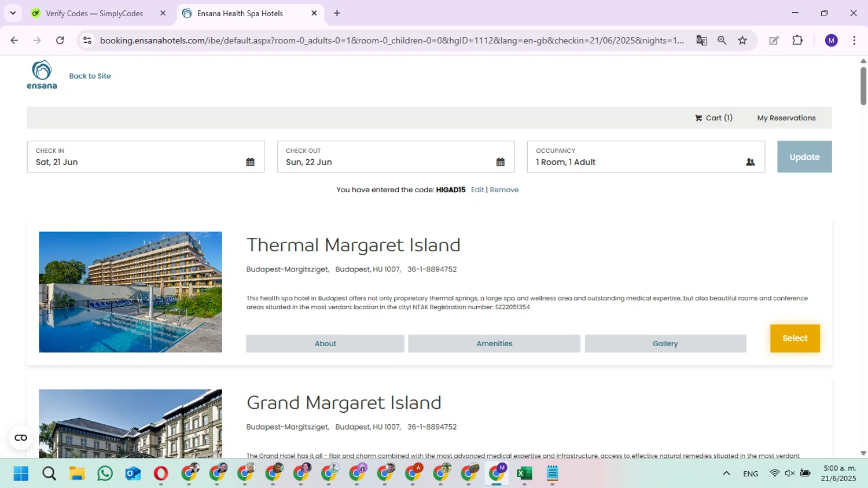The height and width of the screenshot is (488, 868).
Task: Click the occupancy guests icon
Action: click(x=750, y=162)
